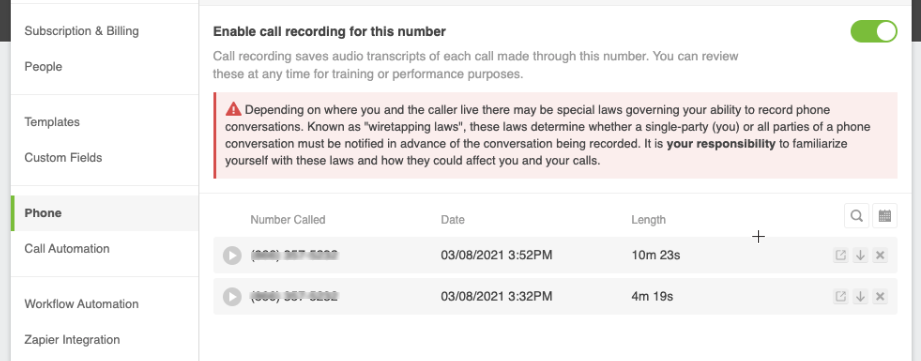Open 10m 23s recording in new window
Viewport: 921px width, 361px height.
click(x=841, y=255)
